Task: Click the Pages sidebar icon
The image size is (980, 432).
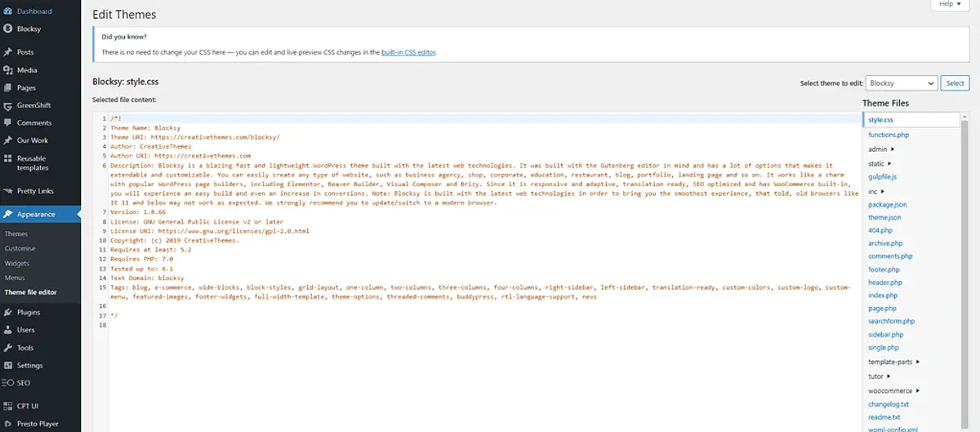Action: click(8, 88)
